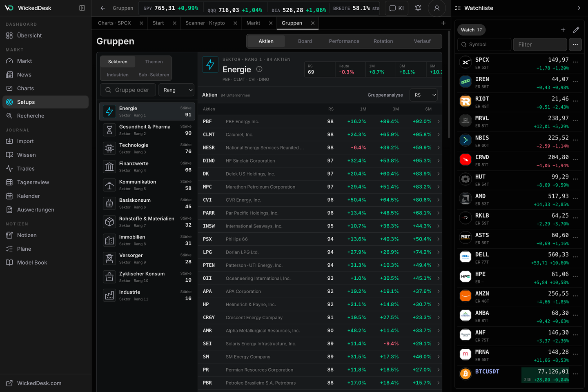Open the watchlist options menu button

(575, 45)
